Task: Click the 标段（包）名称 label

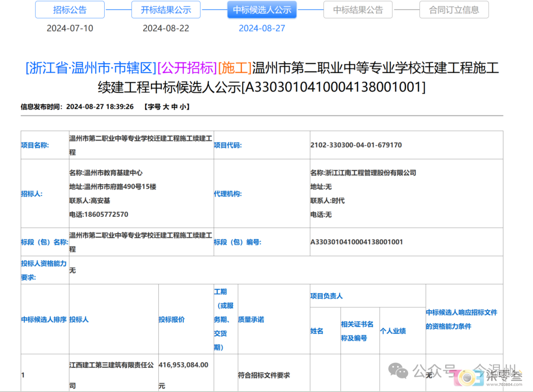Action: tap(44, 242)
